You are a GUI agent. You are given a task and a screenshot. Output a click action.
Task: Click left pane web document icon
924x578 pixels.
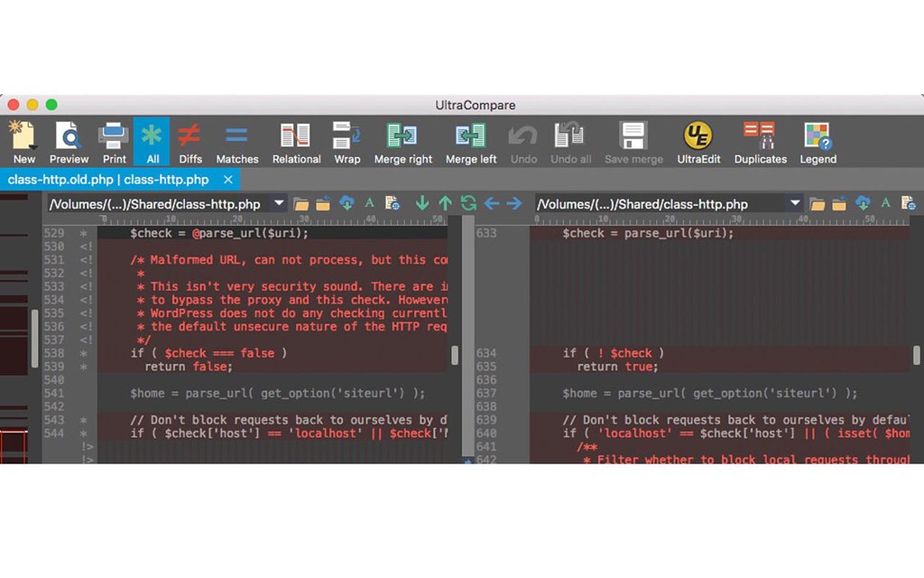392,203
